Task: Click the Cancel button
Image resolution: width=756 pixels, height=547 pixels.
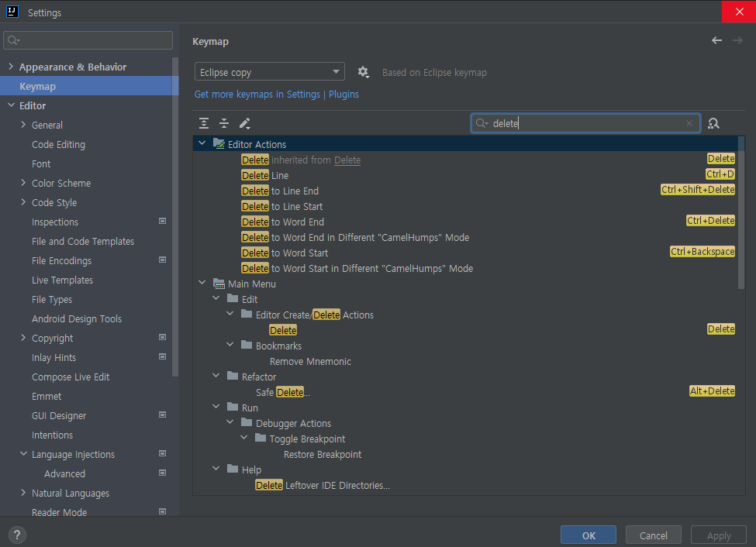Action: [654, 535]
